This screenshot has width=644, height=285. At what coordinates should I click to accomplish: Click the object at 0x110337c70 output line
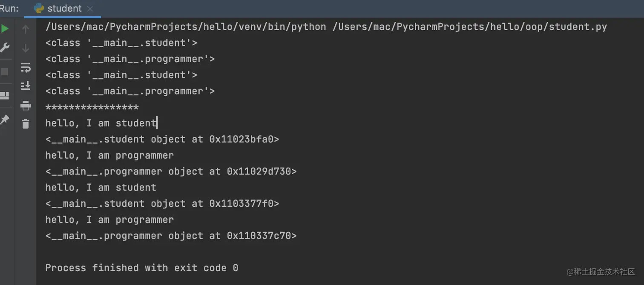171,236
